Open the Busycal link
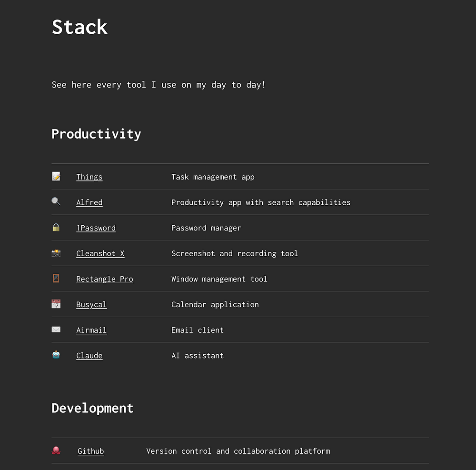Viewport: 476px width, 470px height. tap(91, 305)
